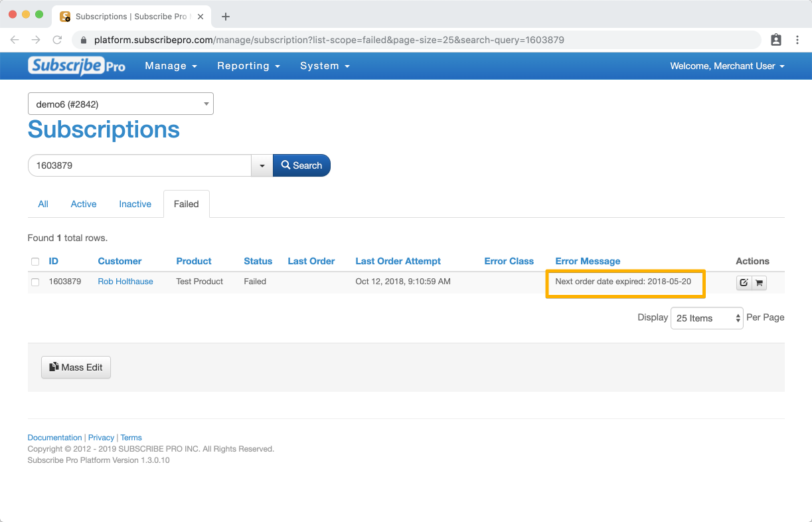Click the Mass Edit button

pyautogui.click(x=76, y=367)
